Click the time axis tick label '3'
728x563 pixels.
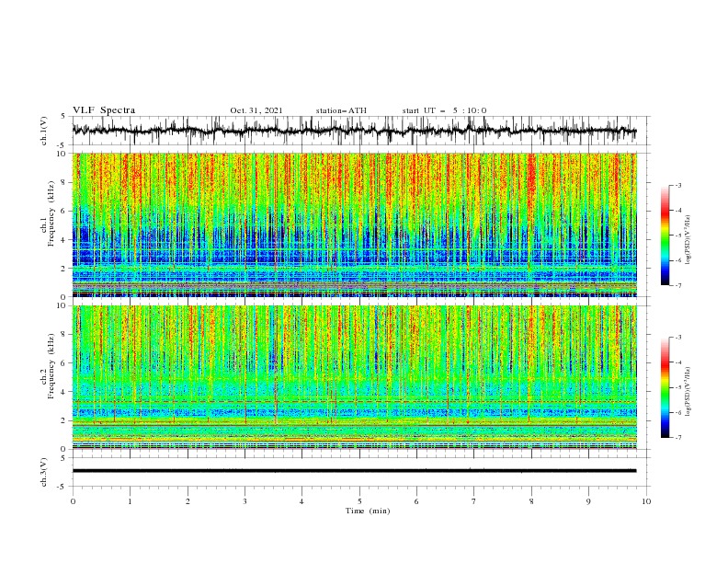pos(245,501)
